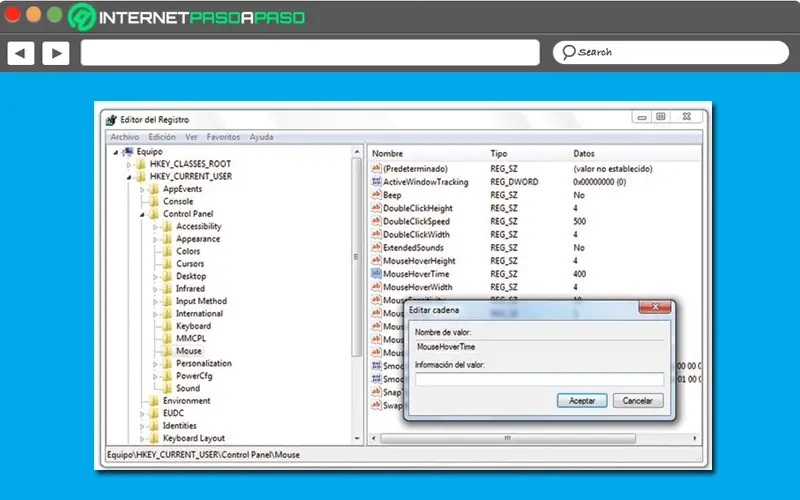Collapse the Control Panel tree node

(x=141, y=214)
